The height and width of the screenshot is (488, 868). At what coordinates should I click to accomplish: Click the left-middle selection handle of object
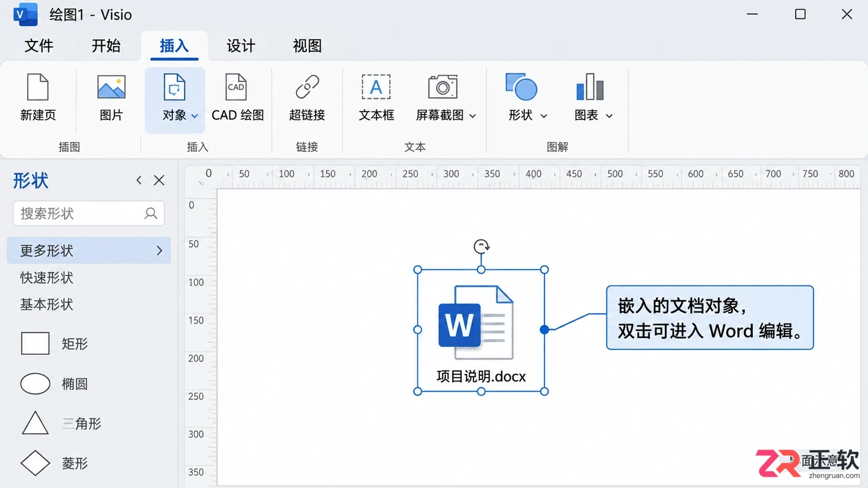click(x=418, y=330)
